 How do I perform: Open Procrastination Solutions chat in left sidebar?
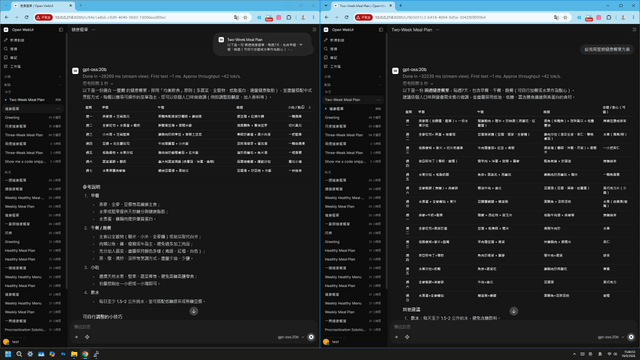pyautogui.click(x=33, y=329)
